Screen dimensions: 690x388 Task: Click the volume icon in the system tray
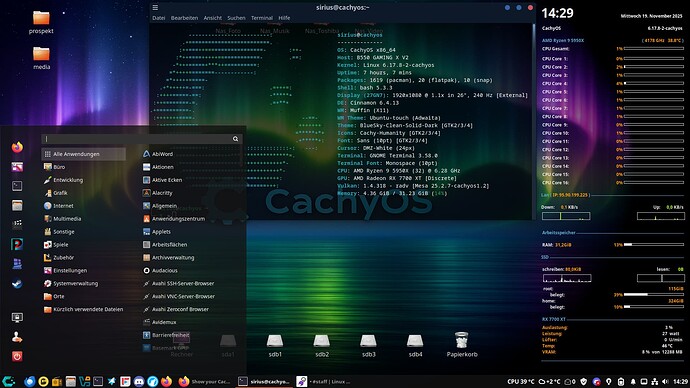665,381
